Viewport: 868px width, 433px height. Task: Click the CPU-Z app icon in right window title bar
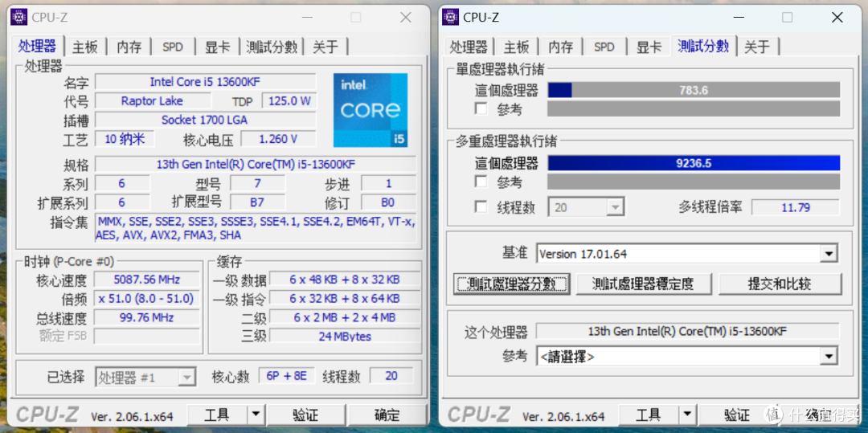tap(450, 17)
